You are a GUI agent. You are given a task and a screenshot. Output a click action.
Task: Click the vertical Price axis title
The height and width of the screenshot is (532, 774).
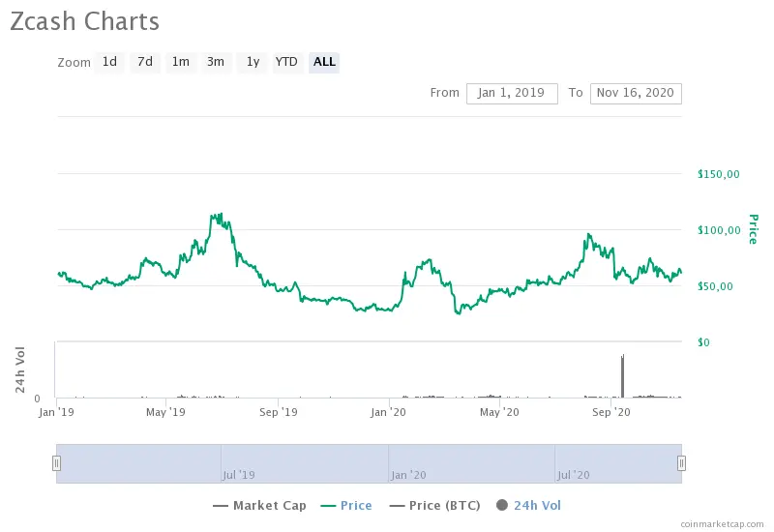click(753, 229)
